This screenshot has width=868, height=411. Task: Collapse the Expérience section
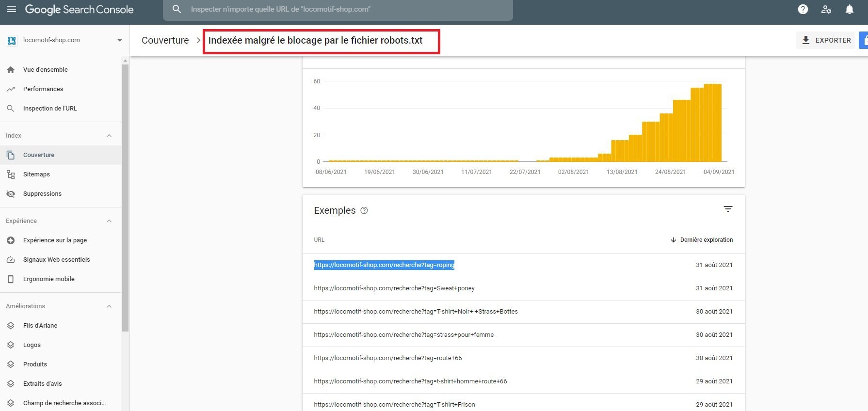pos(109,221)
